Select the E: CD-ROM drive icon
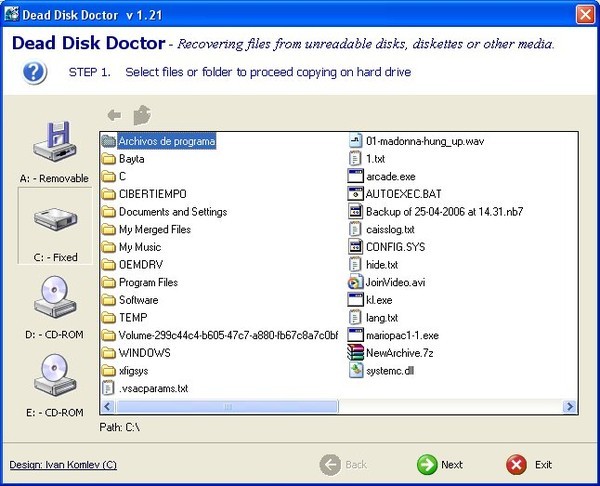 [55, 375]
